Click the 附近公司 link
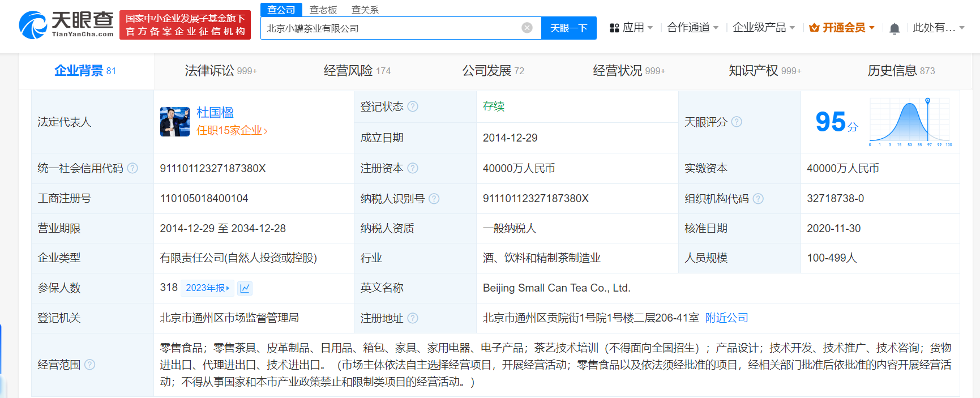The width and height of the screenshot is (980, 398). point(727,318)
